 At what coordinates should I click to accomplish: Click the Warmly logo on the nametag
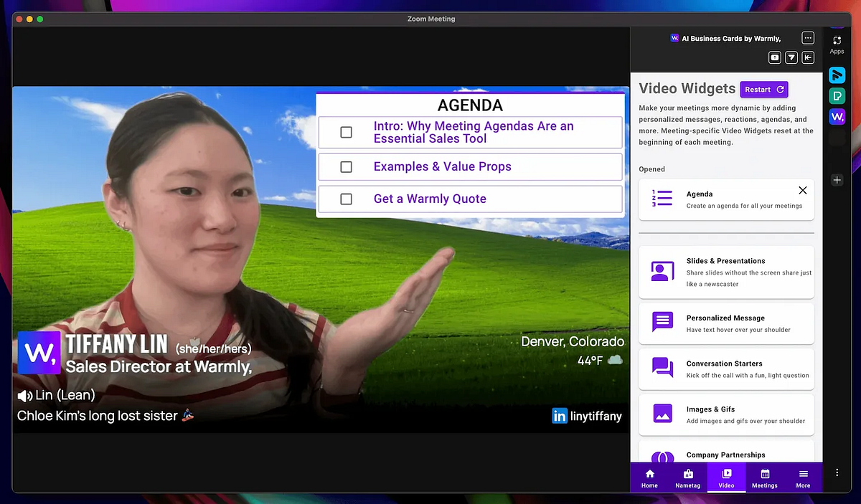point(39,353)
